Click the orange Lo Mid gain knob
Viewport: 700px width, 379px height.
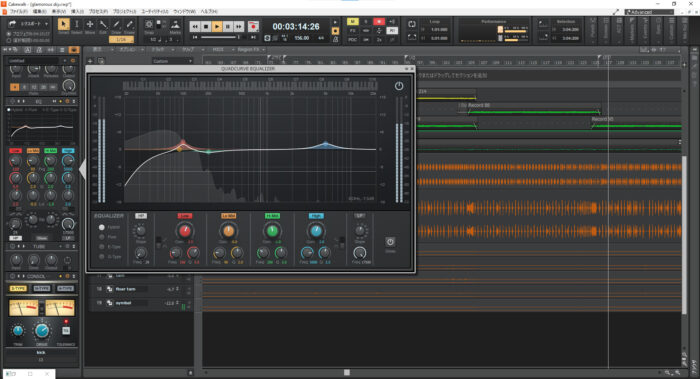(x=229, y=231)
